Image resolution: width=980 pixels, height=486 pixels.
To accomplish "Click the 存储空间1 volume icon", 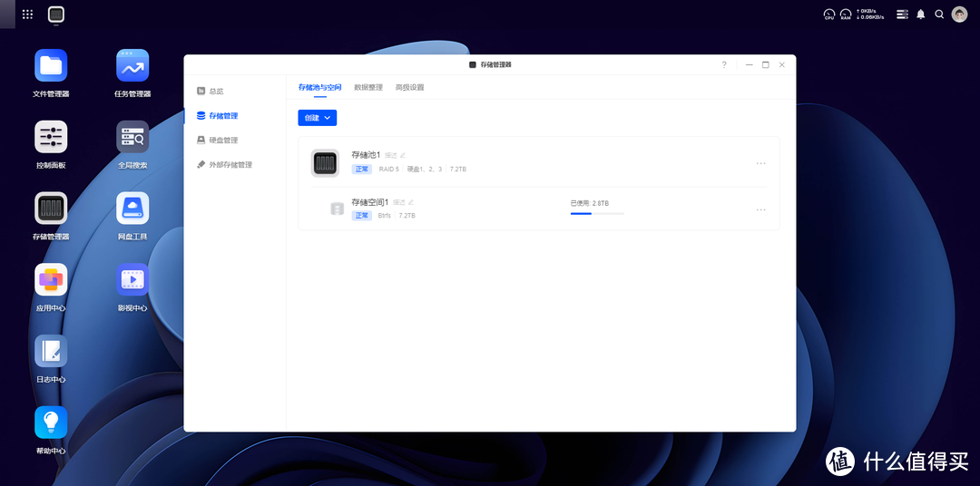I will coord(337,209).
